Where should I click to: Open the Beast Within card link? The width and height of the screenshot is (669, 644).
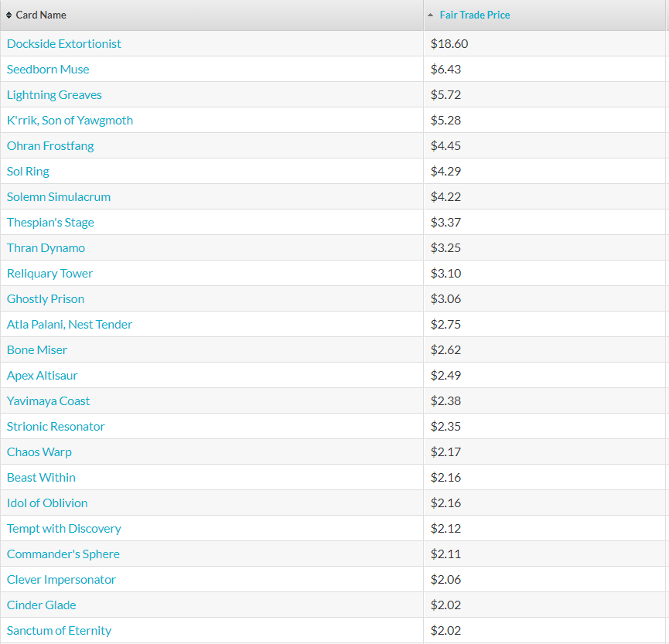[x=41, y=477]
